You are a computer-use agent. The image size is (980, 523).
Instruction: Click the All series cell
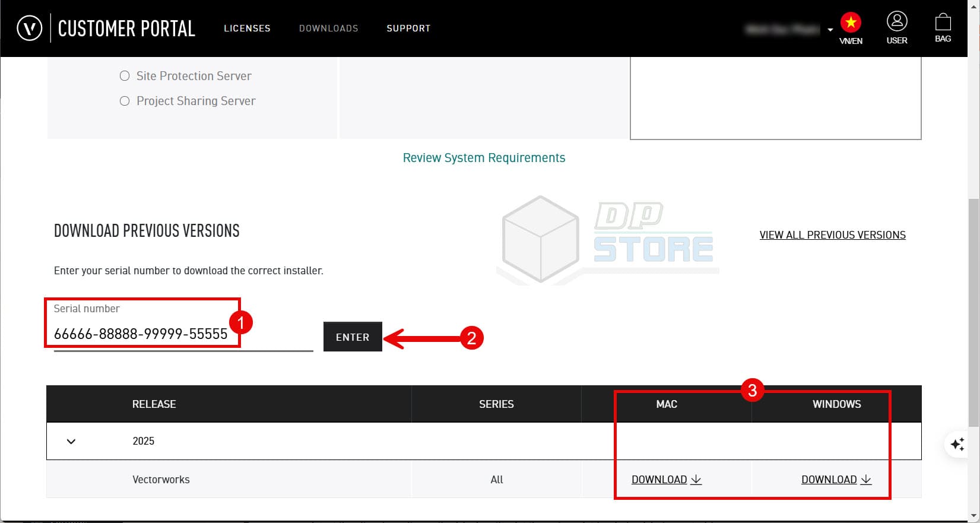(497, 480)
